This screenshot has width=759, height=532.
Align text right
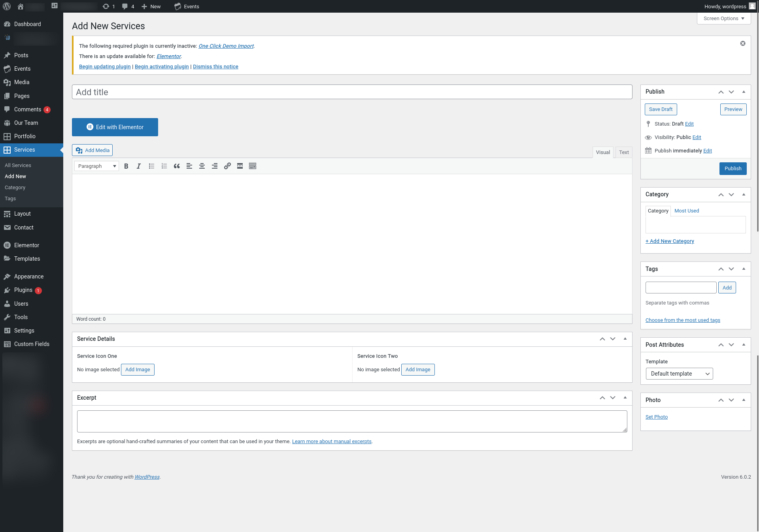pos(215,166)
